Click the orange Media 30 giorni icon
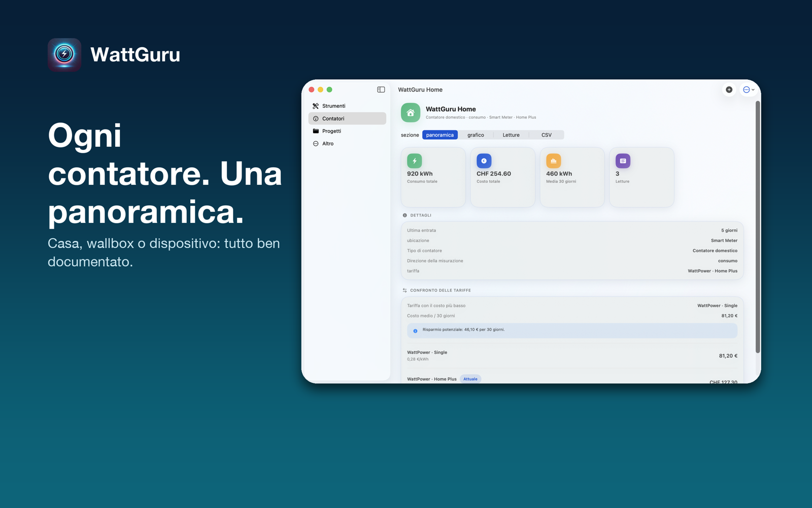812x508 pixels. point(554,161)
